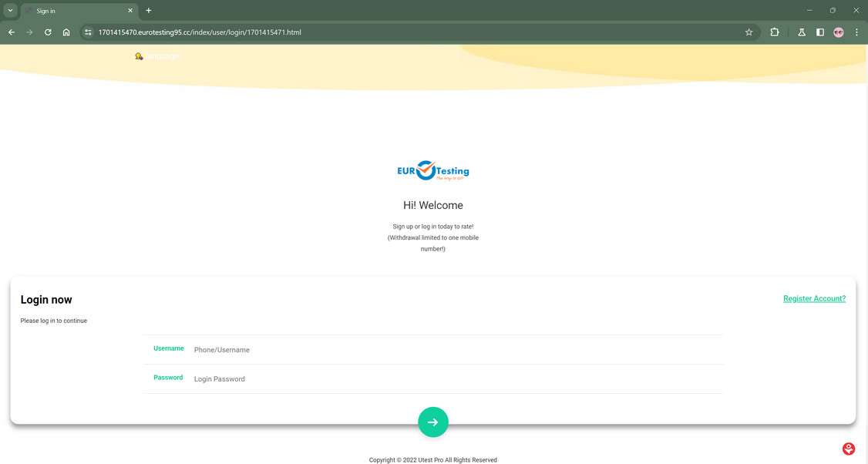View site information icon in address bar
Viewport: 868px width, 464px height.
pyautogui.click(x=88, y=32)
